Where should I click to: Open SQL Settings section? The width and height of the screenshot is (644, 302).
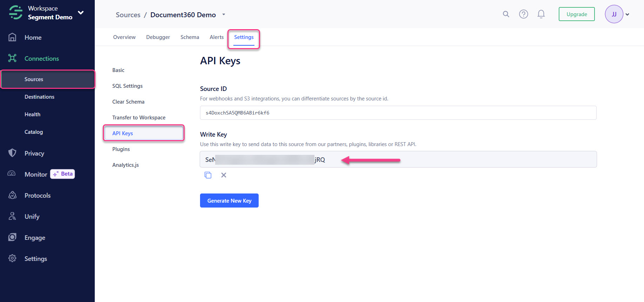(x=127, y=86)
